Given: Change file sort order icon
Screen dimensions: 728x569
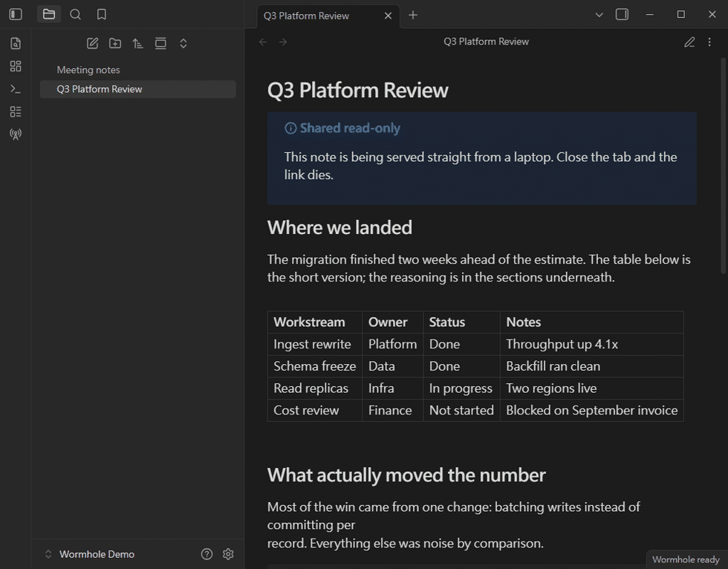Looking at the screenshot, I should [138, 44].
